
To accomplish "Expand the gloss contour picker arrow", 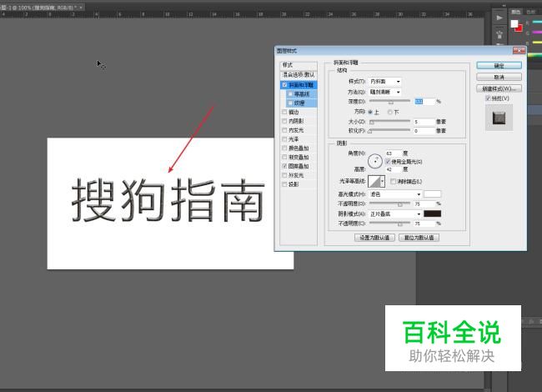I will coord(383,182).
